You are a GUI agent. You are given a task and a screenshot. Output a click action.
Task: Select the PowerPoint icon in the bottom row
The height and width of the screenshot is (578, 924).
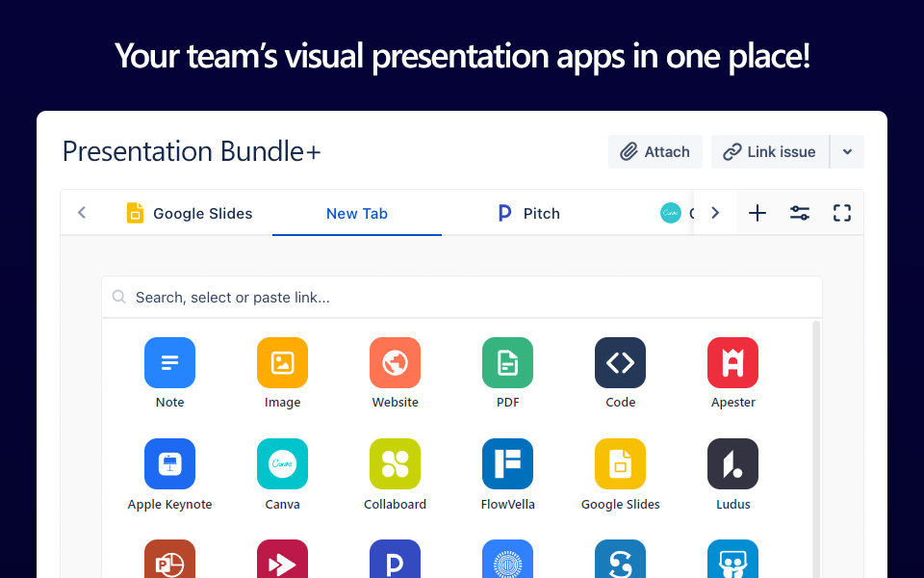point(169,559)
